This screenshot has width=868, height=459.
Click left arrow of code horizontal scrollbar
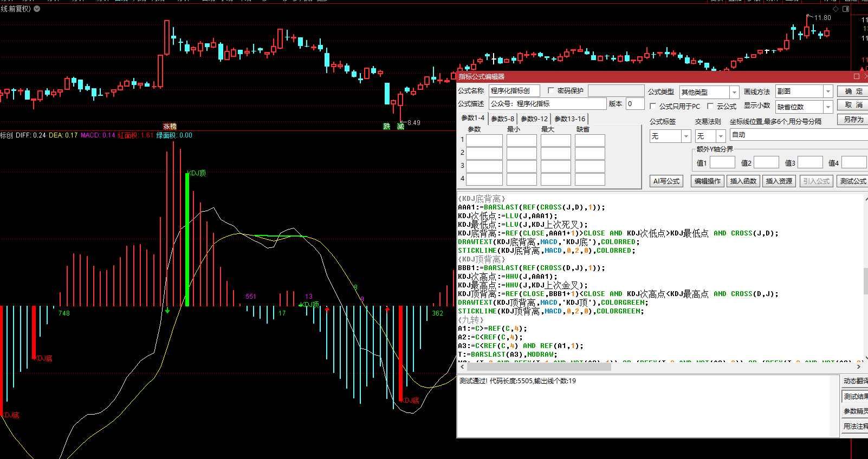pyautogui.click(x=462, y=367)
